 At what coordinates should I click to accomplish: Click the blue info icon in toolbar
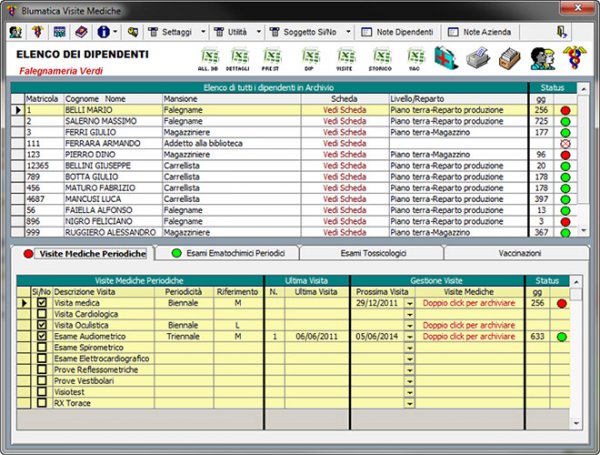point(104,32)
